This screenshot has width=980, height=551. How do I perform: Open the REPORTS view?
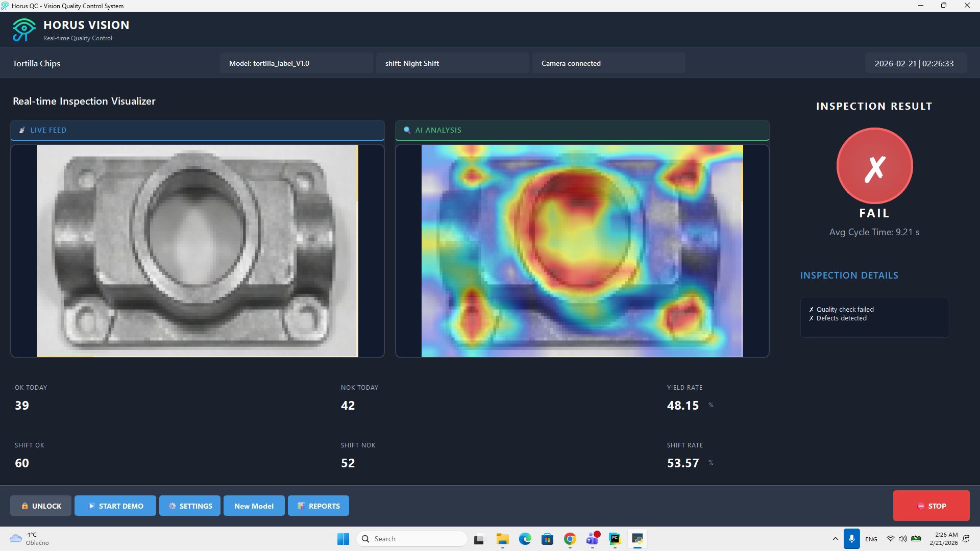(318, 506)
